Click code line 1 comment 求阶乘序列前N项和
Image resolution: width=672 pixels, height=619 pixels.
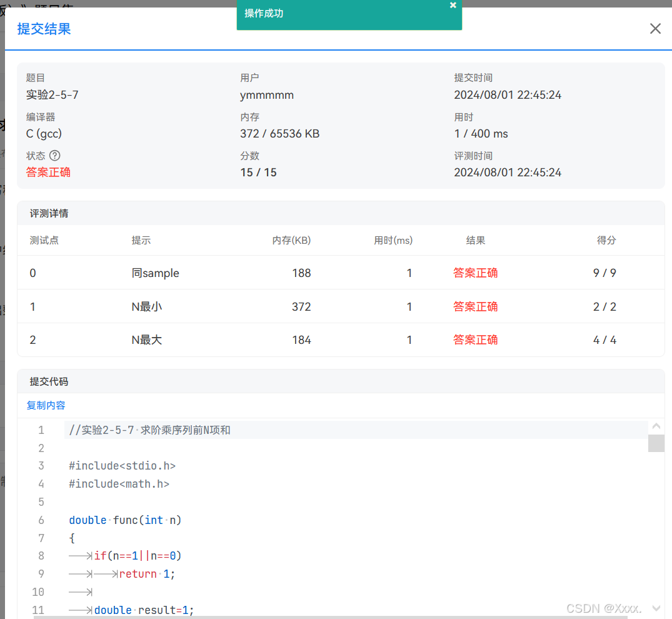click(185, 430)
